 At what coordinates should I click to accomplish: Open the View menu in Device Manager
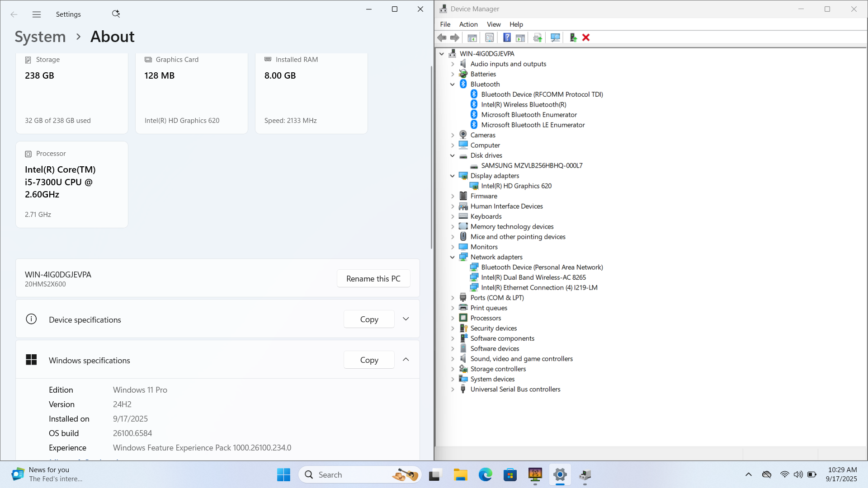(494, 24)
